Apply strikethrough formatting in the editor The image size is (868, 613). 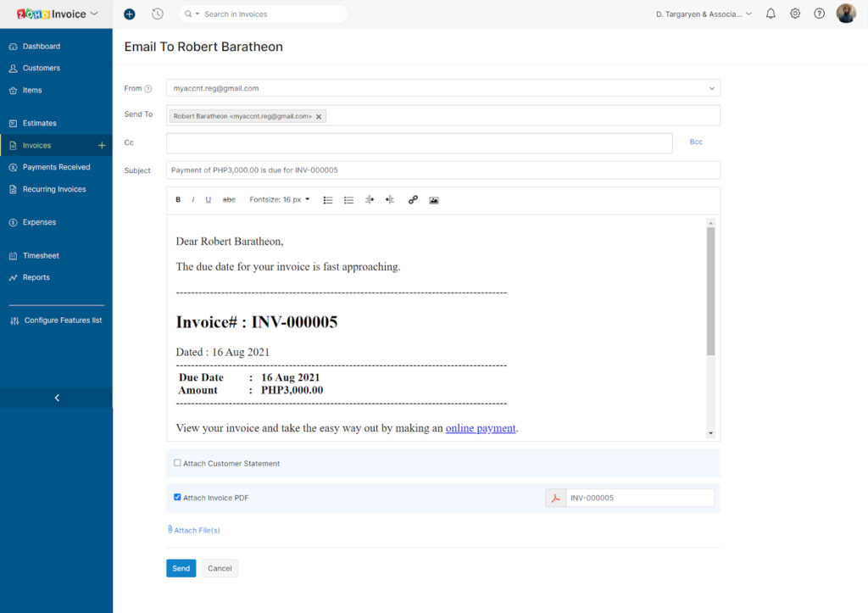coord(228,199)
